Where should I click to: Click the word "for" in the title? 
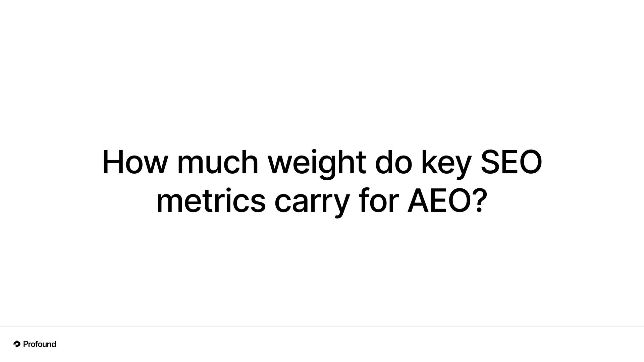379,201
